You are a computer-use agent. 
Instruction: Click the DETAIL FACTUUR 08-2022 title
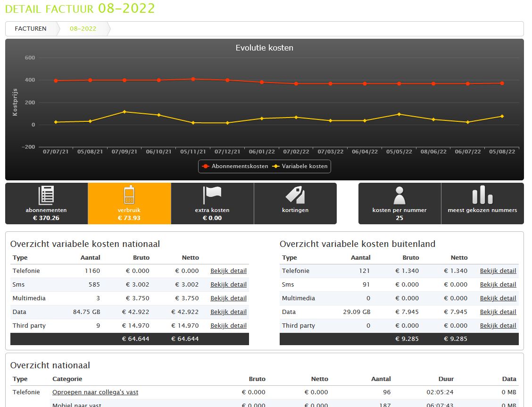80,8
